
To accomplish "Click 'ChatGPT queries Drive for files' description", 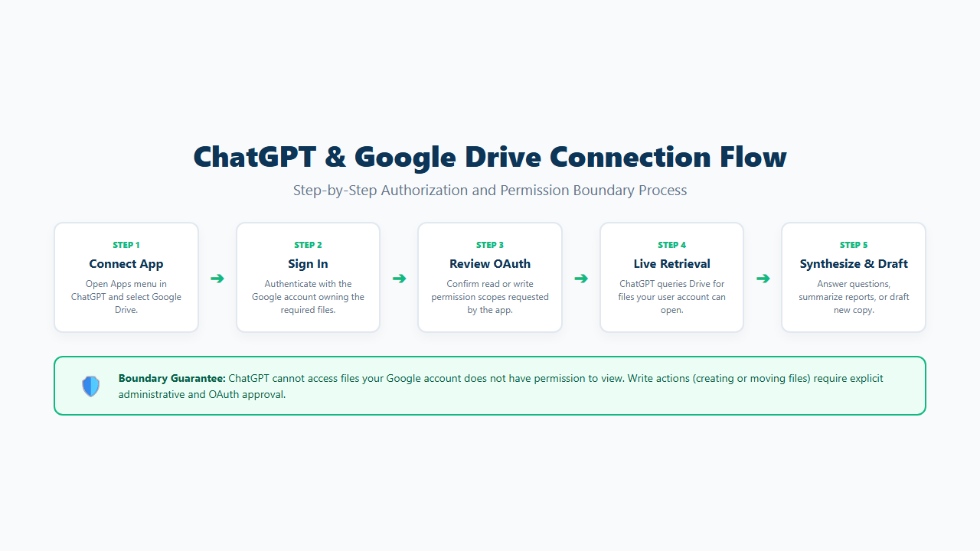I will tap(671, 297).
